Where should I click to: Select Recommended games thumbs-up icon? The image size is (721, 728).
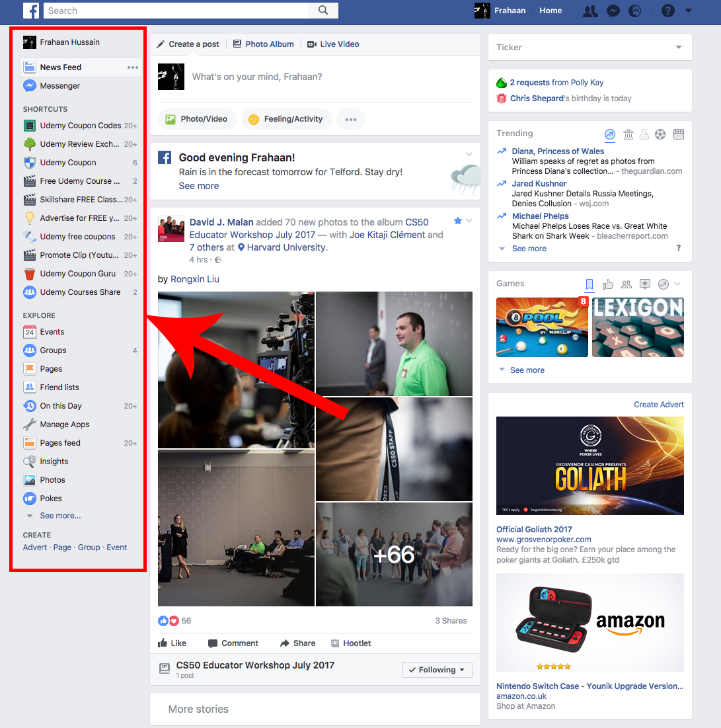point(608,284)
